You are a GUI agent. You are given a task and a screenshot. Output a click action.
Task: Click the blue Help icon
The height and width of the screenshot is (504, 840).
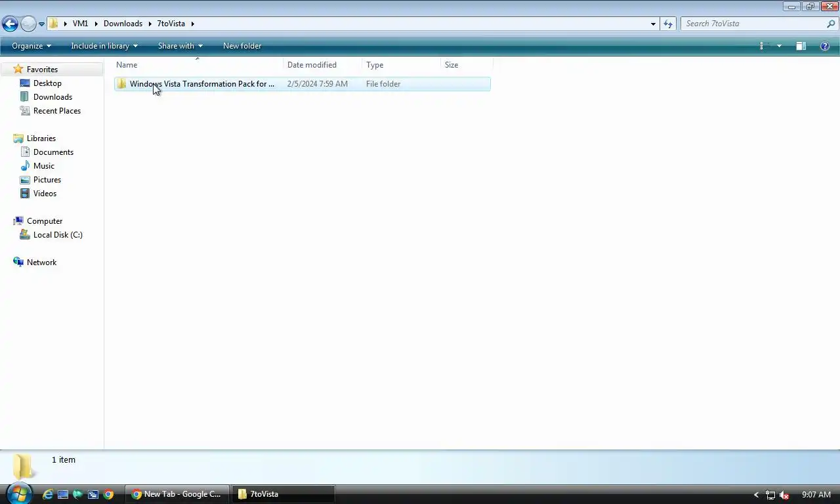[x=825, y=46]
